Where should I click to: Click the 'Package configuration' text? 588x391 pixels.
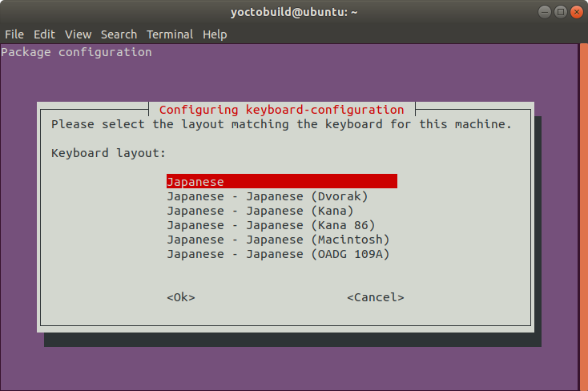point(76,52)
